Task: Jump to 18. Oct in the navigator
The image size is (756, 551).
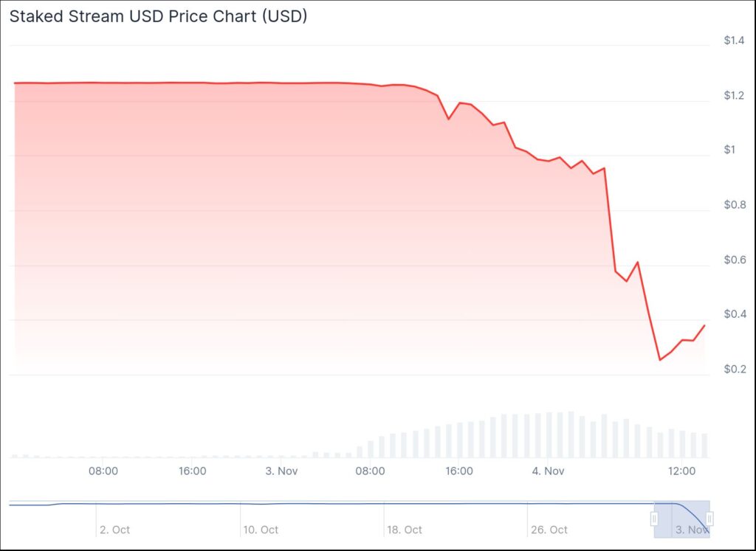Action: (404, 530)
